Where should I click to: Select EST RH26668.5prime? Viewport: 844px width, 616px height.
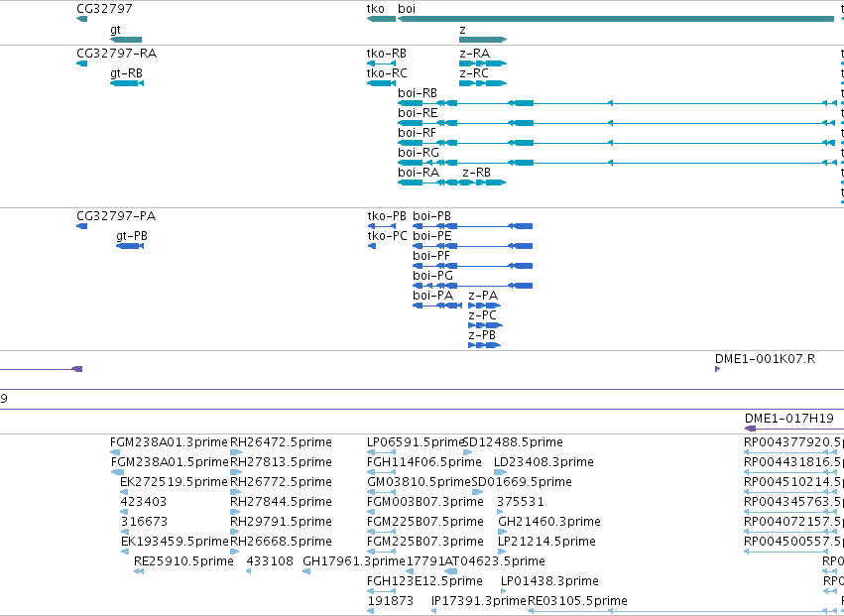tap(234, 552)
